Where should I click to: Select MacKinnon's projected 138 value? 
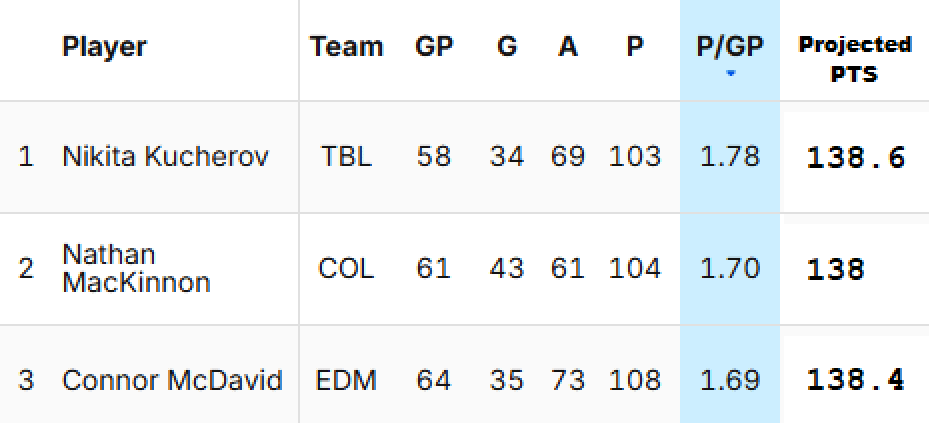835,270
